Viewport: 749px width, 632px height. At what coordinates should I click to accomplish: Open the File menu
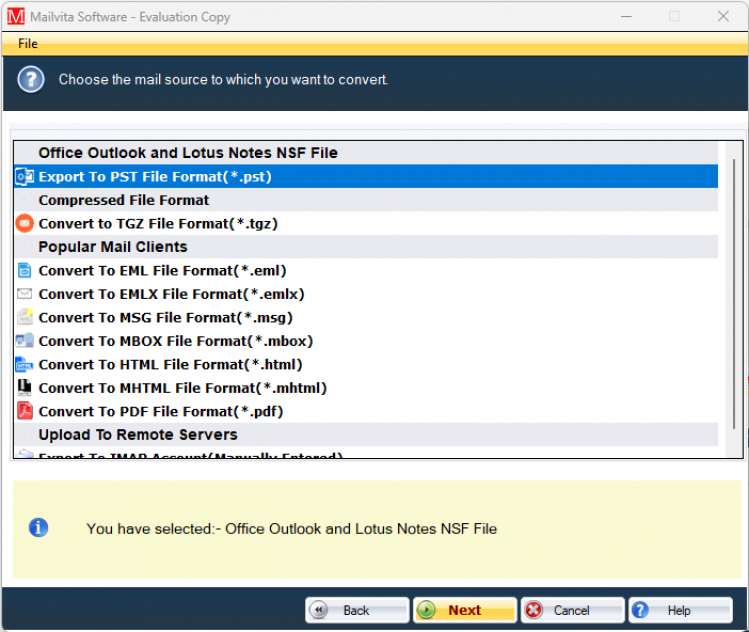tap(28, 43)
